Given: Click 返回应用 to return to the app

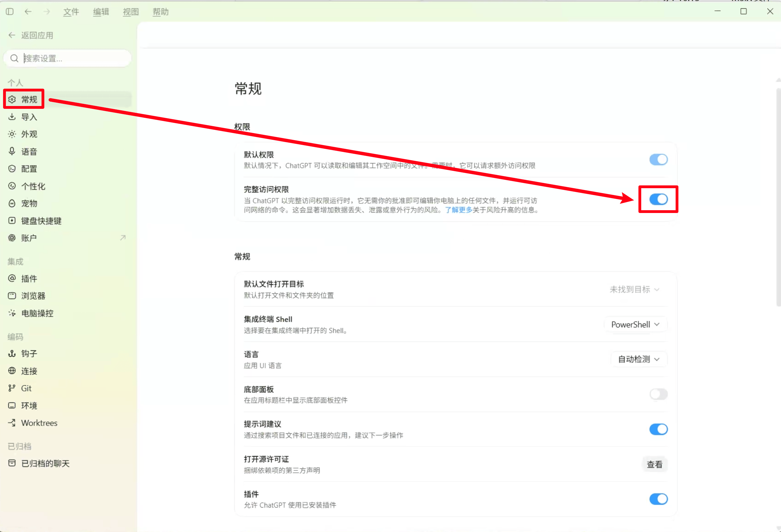Looking at the screenshot, I should [37, 35].
